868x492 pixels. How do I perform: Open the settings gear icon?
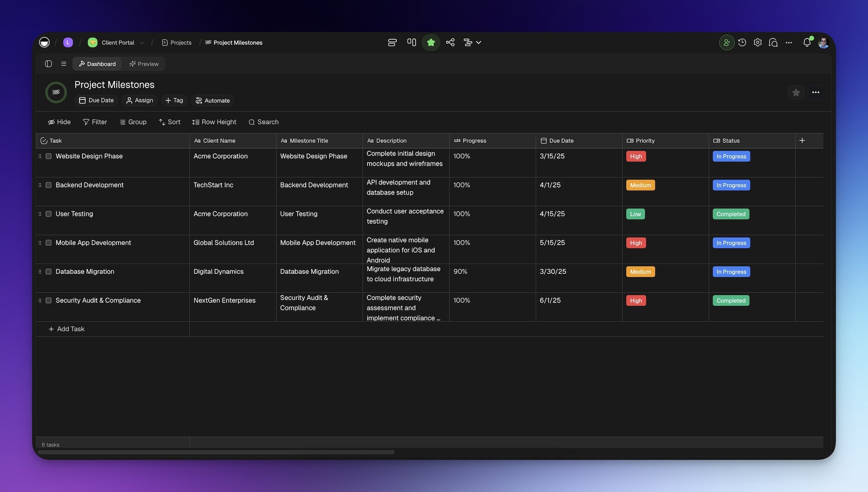click(758, 42)
